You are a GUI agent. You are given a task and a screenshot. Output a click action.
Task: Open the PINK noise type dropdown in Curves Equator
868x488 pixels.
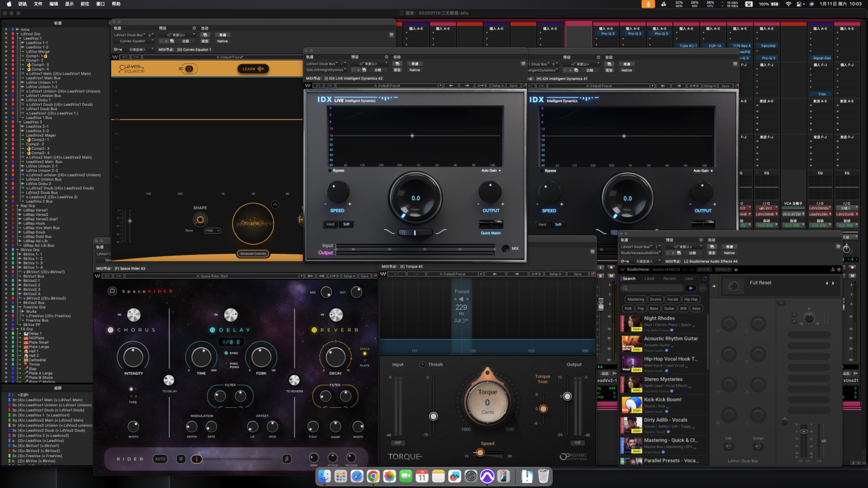[212, 230]
